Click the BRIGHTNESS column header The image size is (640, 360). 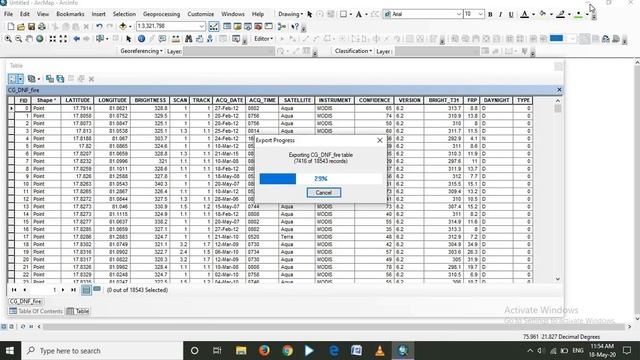(x=150, y=100)
